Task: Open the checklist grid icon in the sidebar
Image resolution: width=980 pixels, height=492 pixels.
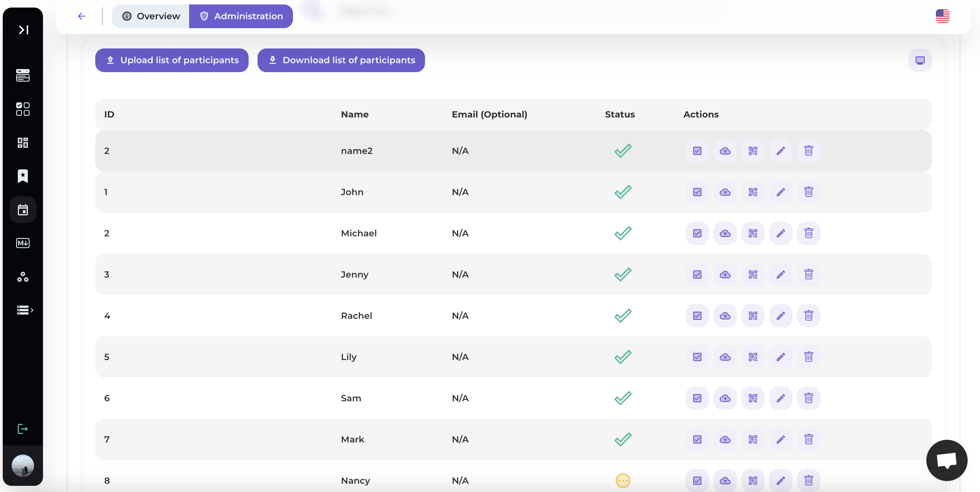Action: [23, 109]
